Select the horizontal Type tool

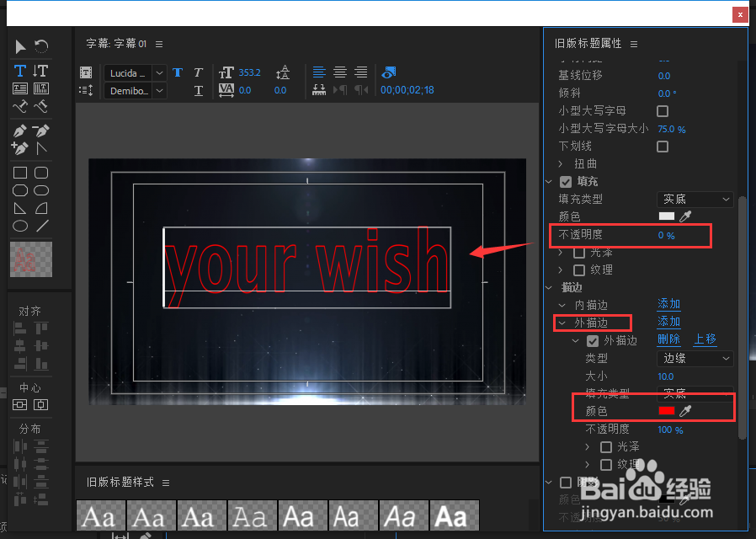click(19, 71)
